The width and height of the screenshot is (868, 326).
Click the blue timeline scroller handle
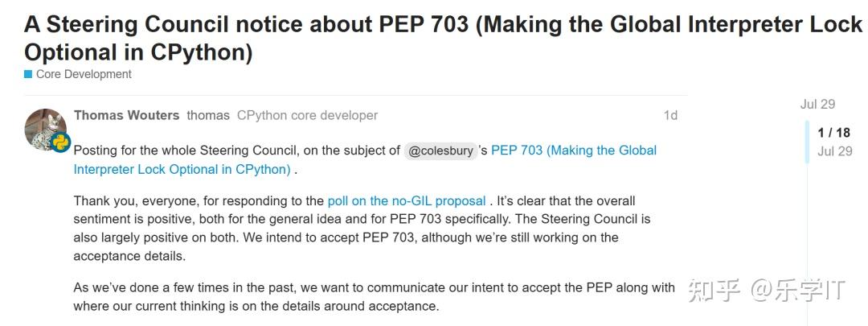807,142
